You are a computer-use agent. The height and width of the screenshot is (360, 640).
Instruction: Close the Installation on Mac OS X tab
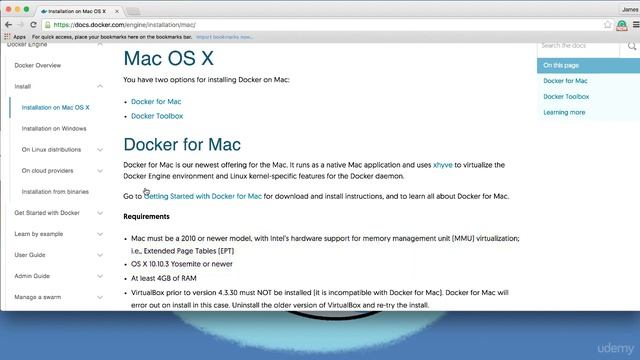pos(117,11)
